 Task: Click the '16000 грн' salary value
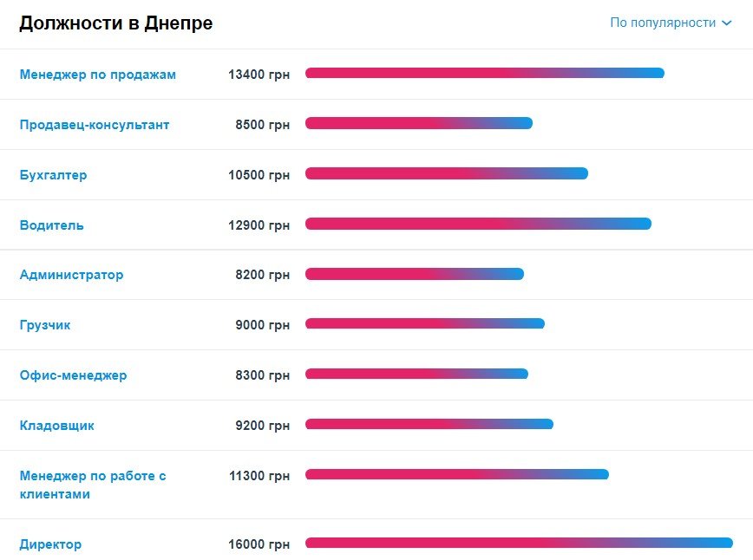(259, 544)
